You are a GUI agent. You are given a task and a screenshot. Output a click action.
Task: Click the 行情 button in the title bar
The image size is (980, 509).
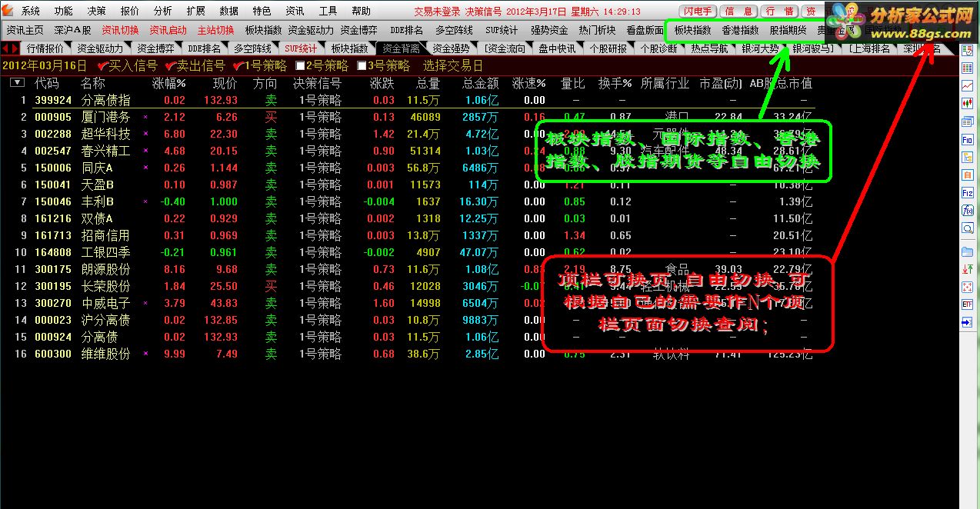coord(780,12)
